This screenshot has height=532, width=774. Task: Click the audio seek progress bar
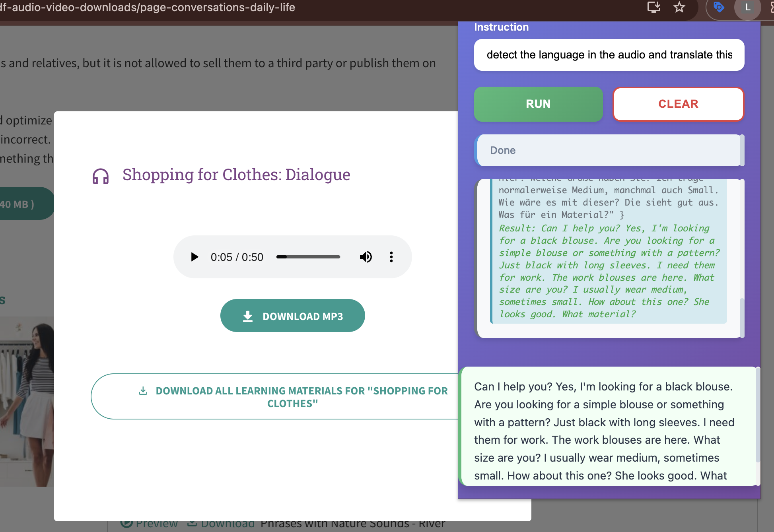point(308,257)
